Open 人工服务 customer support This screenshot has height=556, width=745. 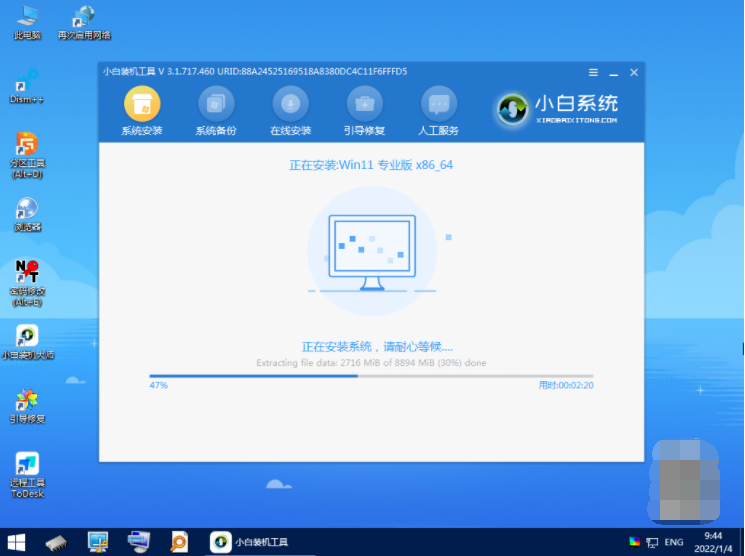click(438, 105)
